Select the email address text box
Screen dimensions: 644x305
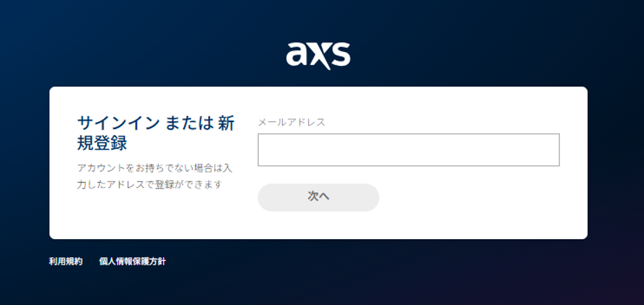coord(409,150)
